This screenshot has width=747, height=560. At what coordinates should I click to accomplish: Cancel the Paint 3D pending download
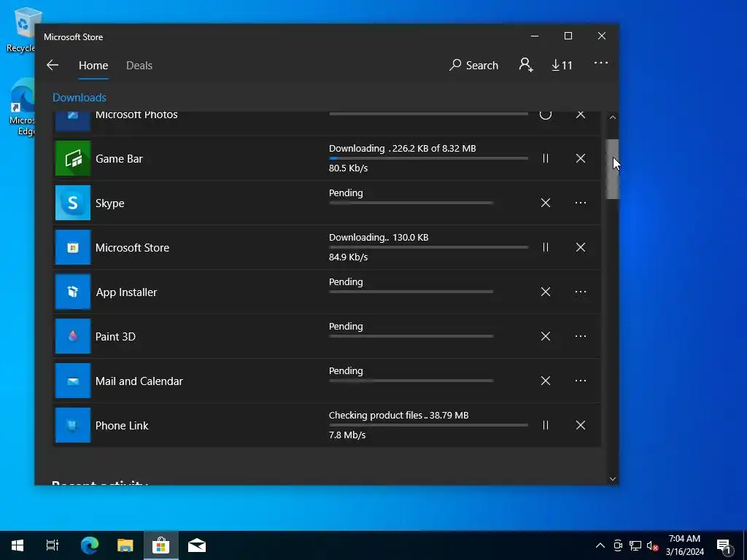point(546,336)
